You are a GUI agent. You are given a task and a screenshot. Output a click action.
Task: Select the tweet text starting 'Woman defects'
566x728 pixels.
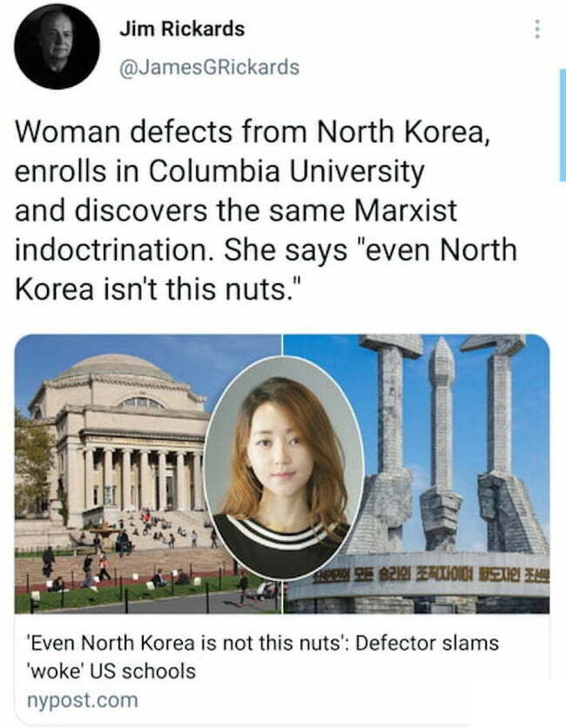[266, 211]
